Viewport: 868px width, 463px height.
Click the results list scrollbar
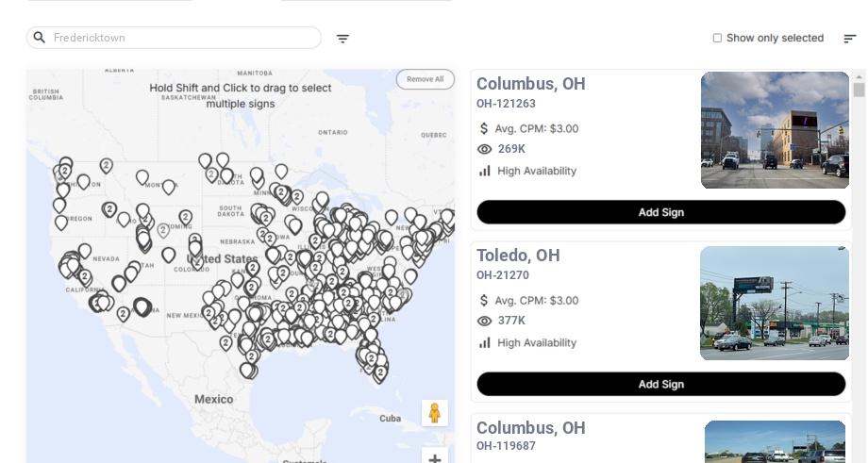pos(859,90)
